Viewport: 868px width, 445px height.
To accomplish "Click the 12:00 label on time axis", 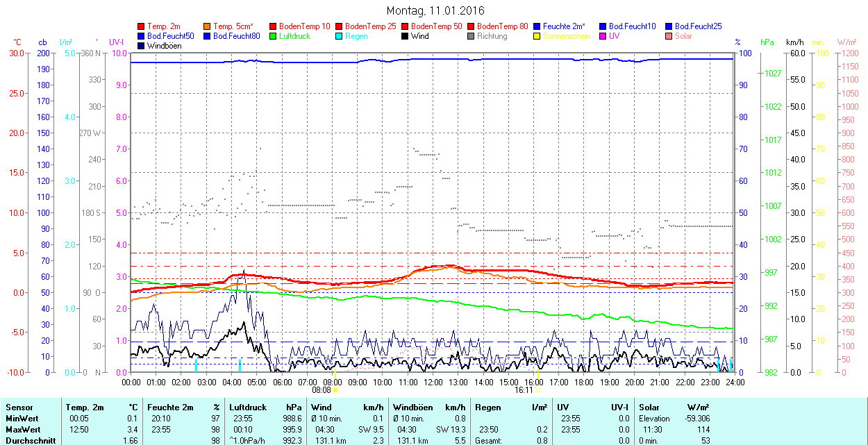I will (433, 382).
